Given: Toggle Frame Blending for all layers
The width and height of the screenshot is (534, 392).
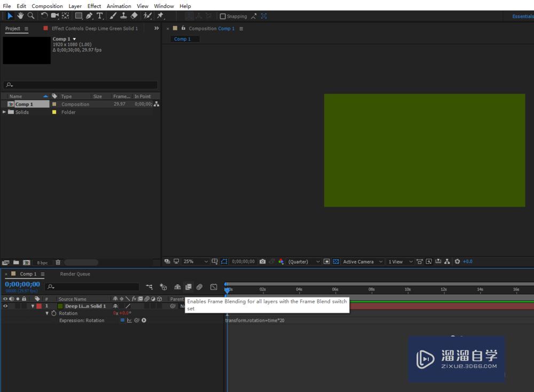Looking at the screenshot, I should pos(189,287).
